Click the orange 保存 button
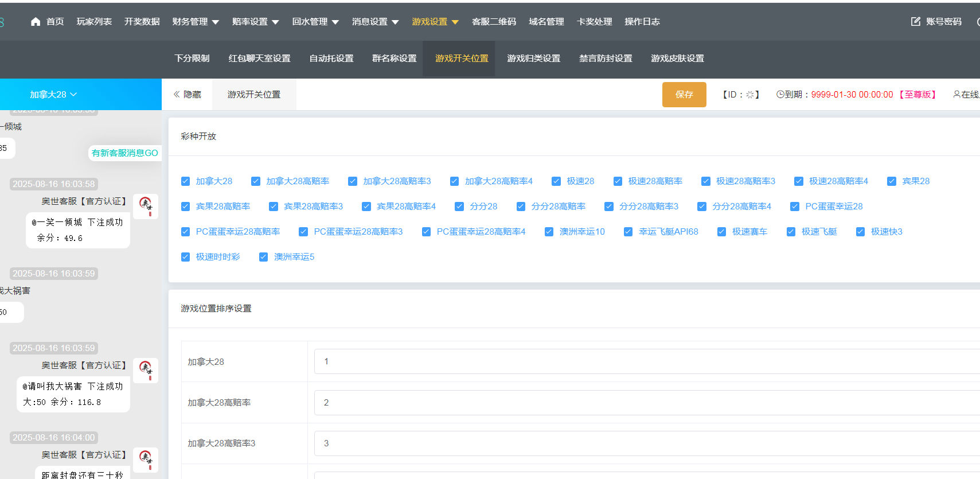The image size is (980, 479). (x=684, y=95)
